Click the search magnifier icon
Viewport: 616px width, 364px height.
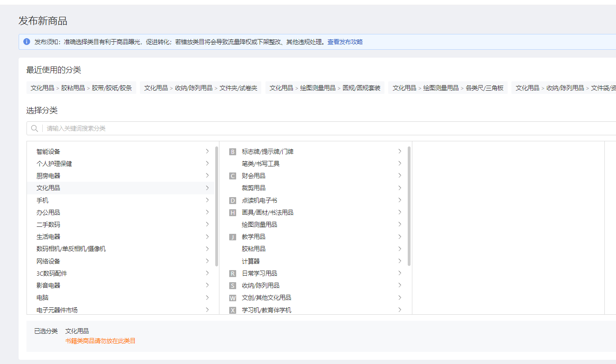tap(34, 128)
